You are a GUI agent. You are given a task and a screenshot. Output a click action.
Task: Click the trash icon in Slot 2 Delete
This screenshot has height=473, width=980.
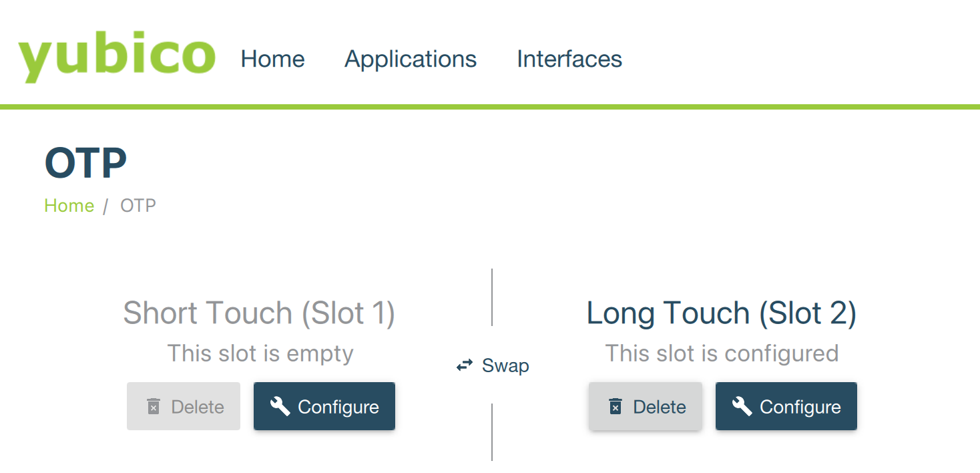point(616,406)
